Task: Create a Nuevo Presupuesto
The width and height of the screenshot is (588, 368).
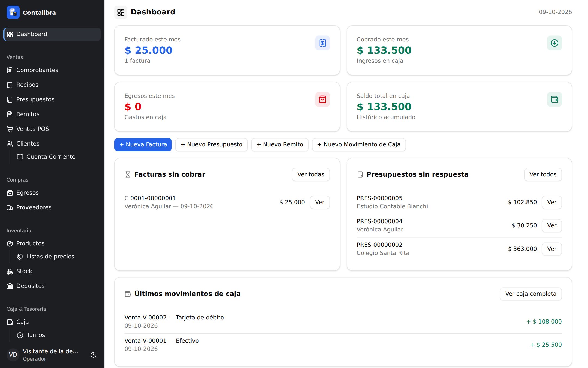Action: click(x=212, y=144)
